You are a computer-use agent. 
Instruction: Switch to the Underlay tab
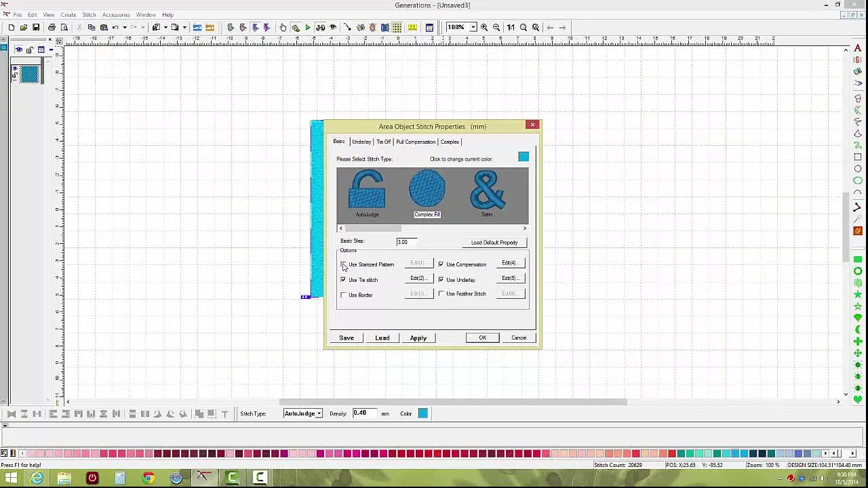coord(361,142)
